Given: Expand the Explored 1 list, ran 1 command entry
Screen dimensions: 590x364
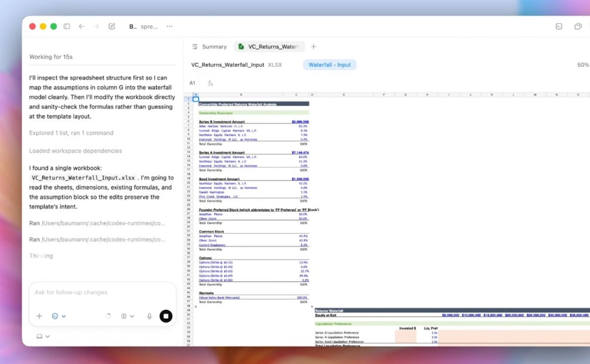Looking at the screenshot, I should 71,133.
